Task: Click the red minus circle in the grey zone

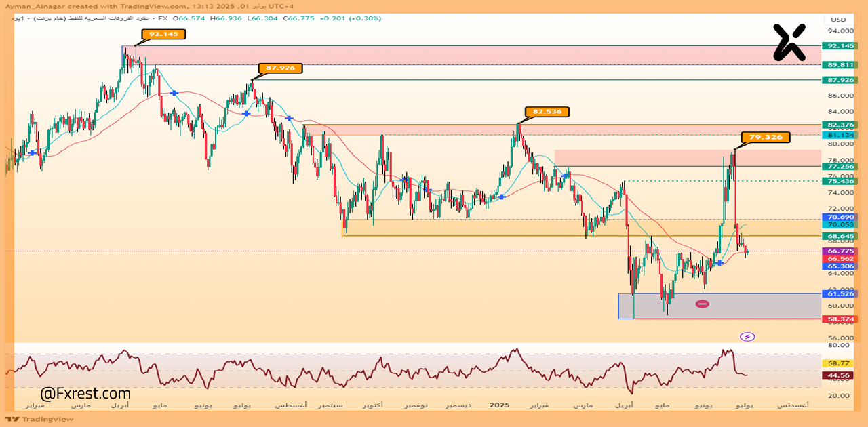Action: click(x=703, y=304)
